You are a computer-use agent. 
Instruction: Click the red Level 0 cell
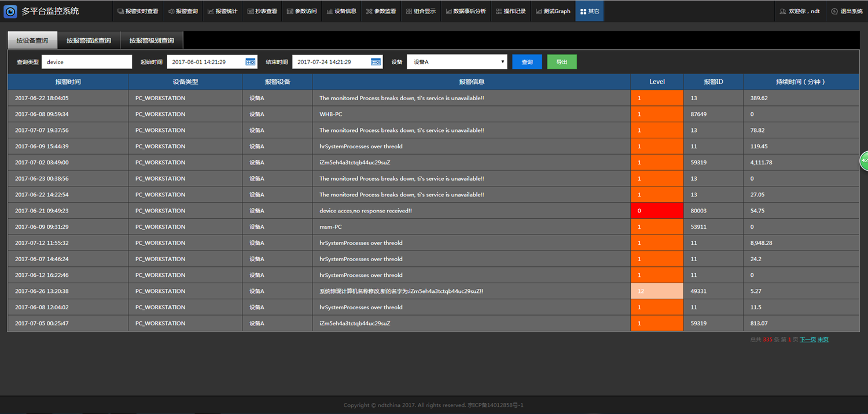(x=657, y=211)
